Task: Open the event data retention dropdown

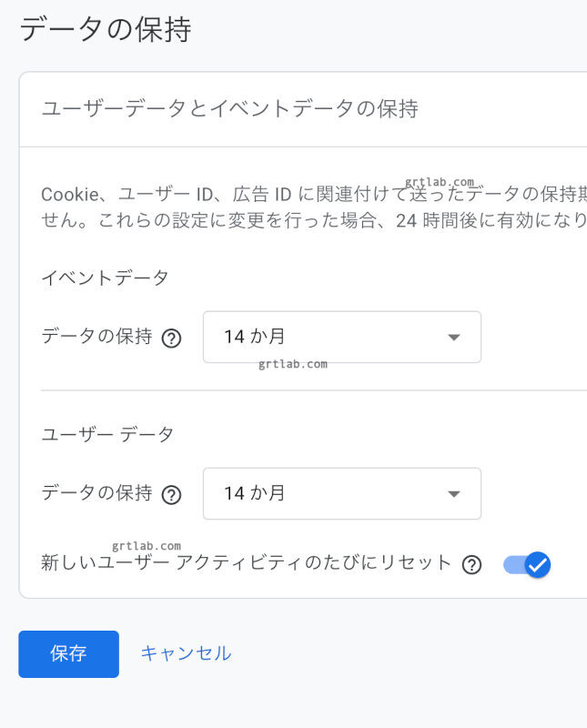Action: [x=341, y=337]
